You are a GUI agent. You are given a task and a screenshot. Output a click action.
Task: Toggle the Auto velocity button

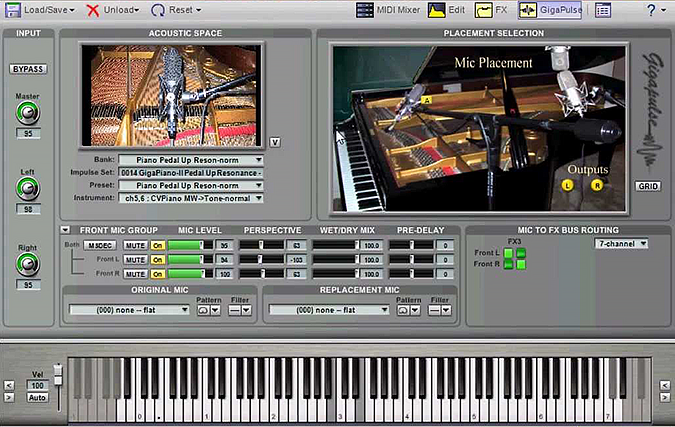(37, 398)
